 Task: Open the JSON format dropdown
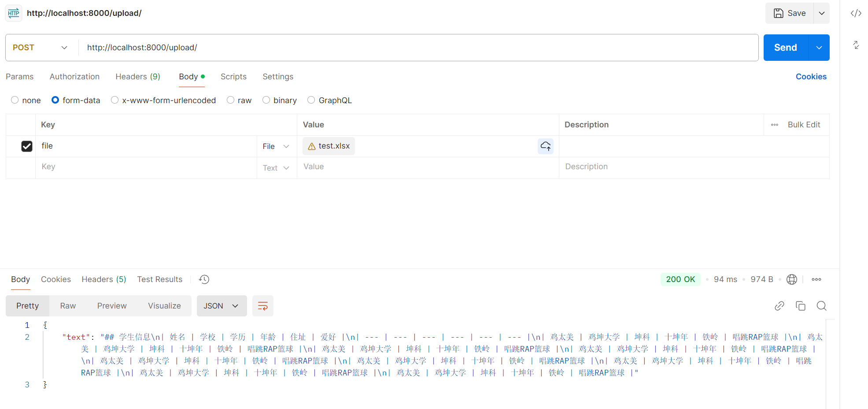222,306
